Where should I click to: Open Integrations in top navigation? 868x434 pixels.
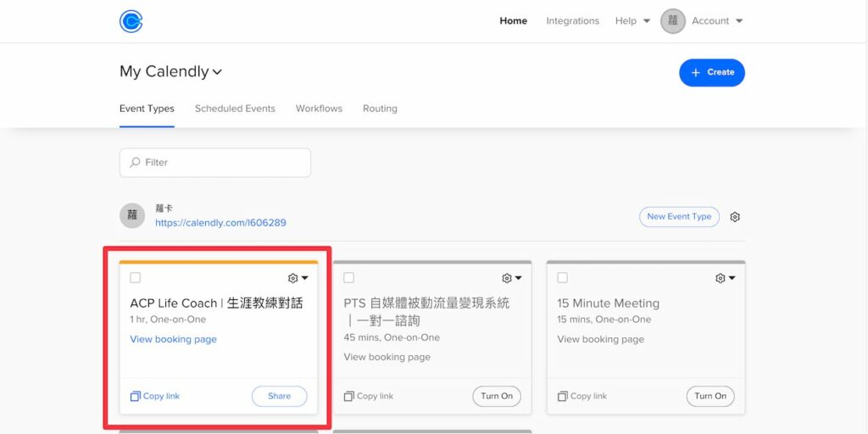coord(572,21)
